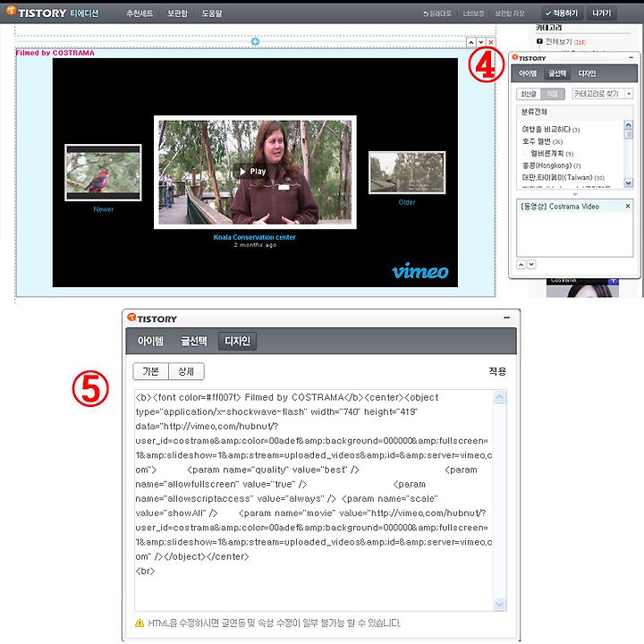This screenshot has height=644, width=644.
Task: Select the 직접 toggle option
Action: pyautogui.click(x=553, y=94)
